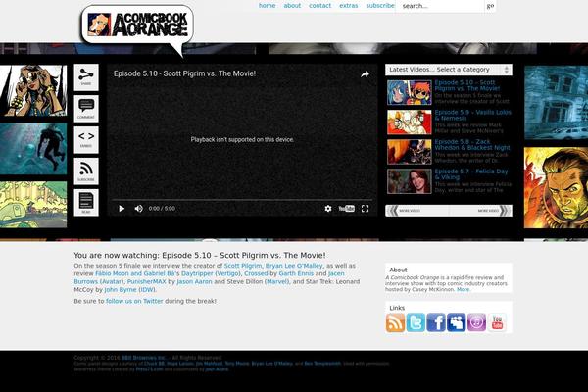Click the RSS feed link icon
The width and height of the screenshot is (588, 392).
395,322
